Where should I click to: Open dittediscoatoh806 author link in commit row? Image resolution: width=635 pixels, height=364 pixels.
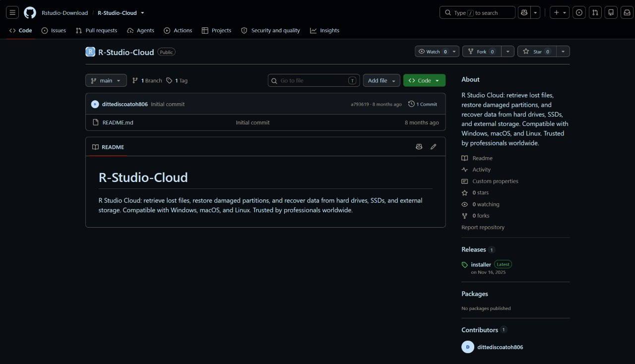click(x=125, y=104)
